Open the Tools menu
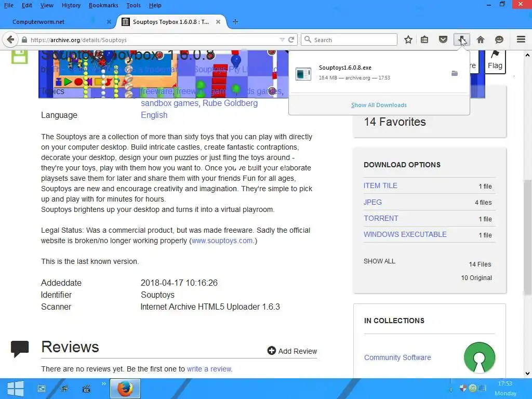 click(134, 5)
